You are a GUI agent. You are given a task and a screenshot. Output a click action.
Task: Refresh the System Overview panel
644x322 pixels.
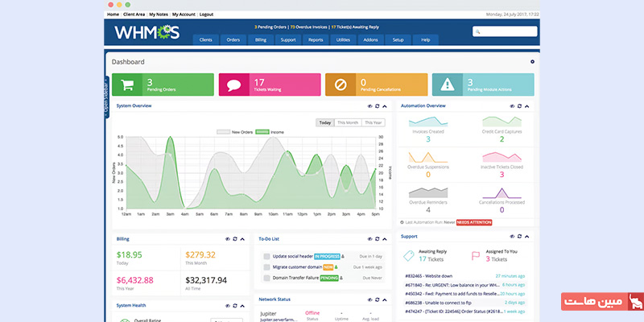[x=377, y=106]
